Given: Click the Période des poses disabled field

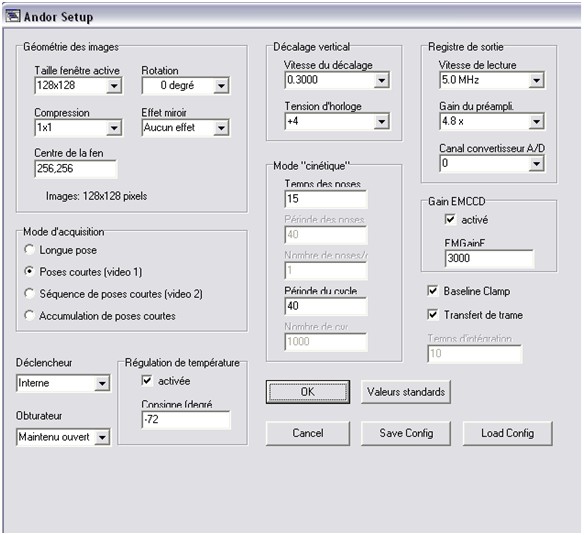Looking at the screenshot, I should pyautogui.click(x=326, y=235).
